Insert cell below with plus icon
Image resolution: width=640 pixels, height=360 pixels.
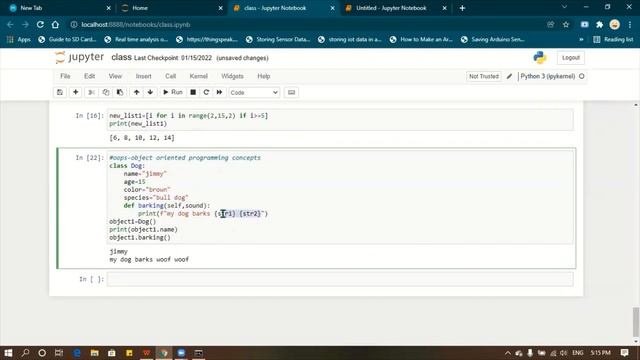76,92
